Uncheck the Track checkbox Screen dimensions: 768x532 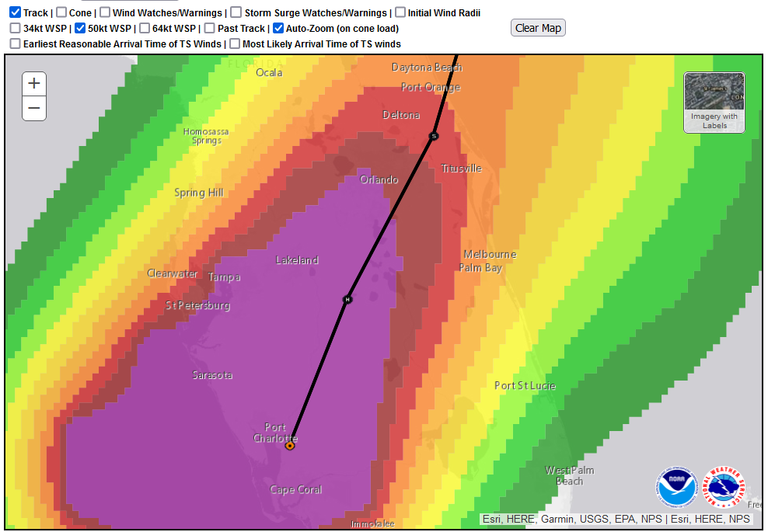(16, 12)
